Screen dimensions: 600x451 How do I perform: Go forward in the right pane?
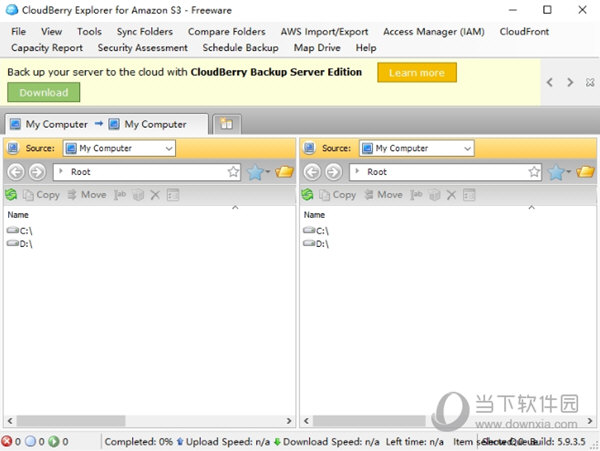(x=333, y=172)
